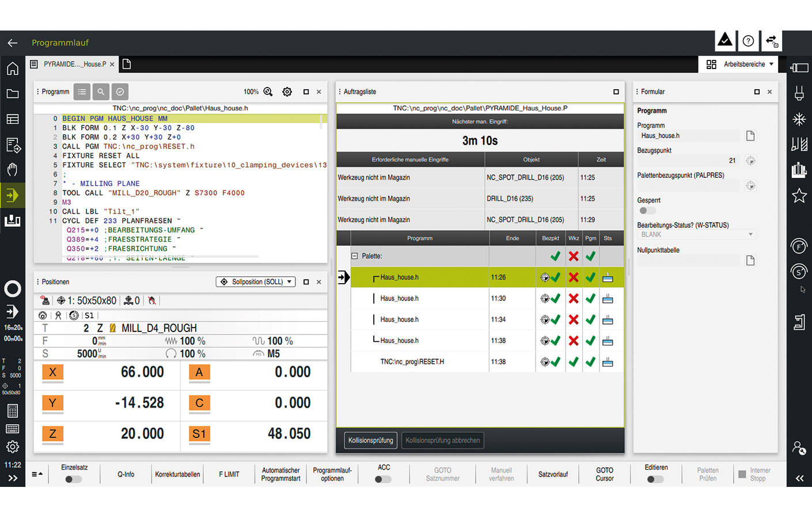
Task: Open the calculator icon in left sidebar
Action: (x=13, y=410)
